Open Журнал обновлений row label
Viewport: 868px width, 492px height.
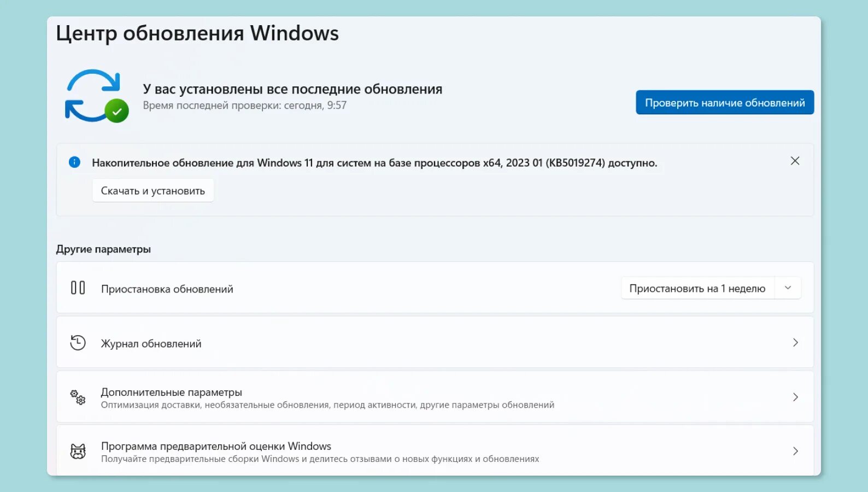151,344
